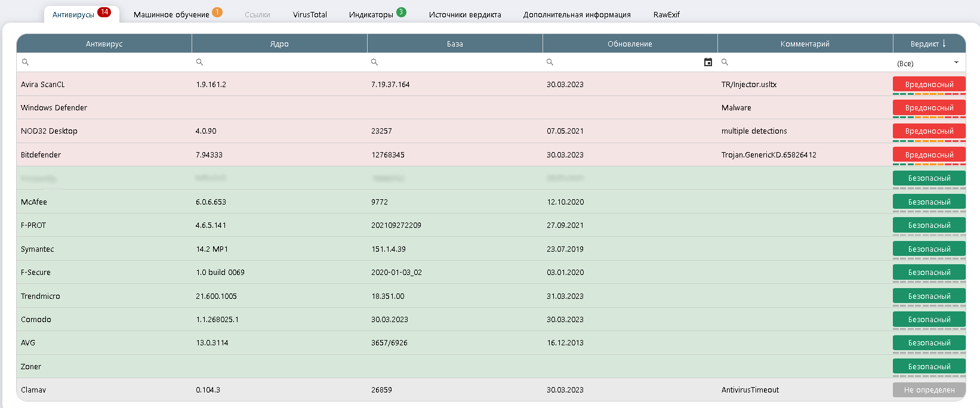This screenshot has height=408, width=980.
Task: Open the Источники вердикта tab
Action: 465,14
